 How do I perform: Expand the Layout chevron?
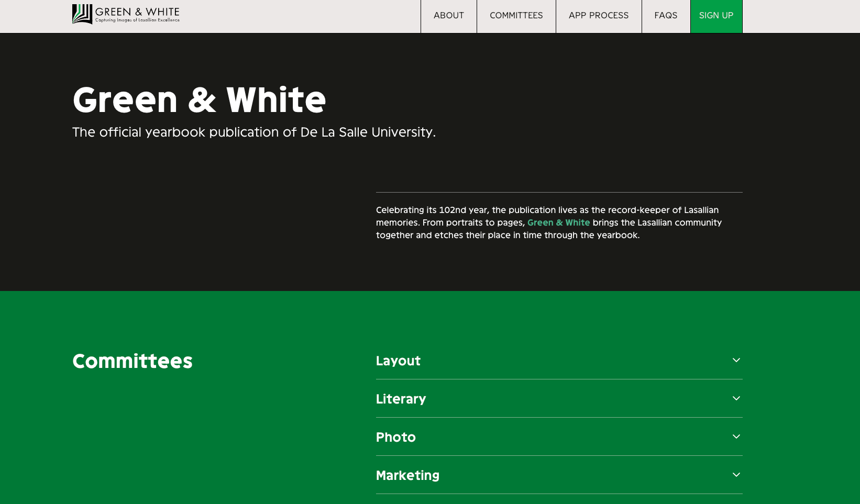pos(736,360)
